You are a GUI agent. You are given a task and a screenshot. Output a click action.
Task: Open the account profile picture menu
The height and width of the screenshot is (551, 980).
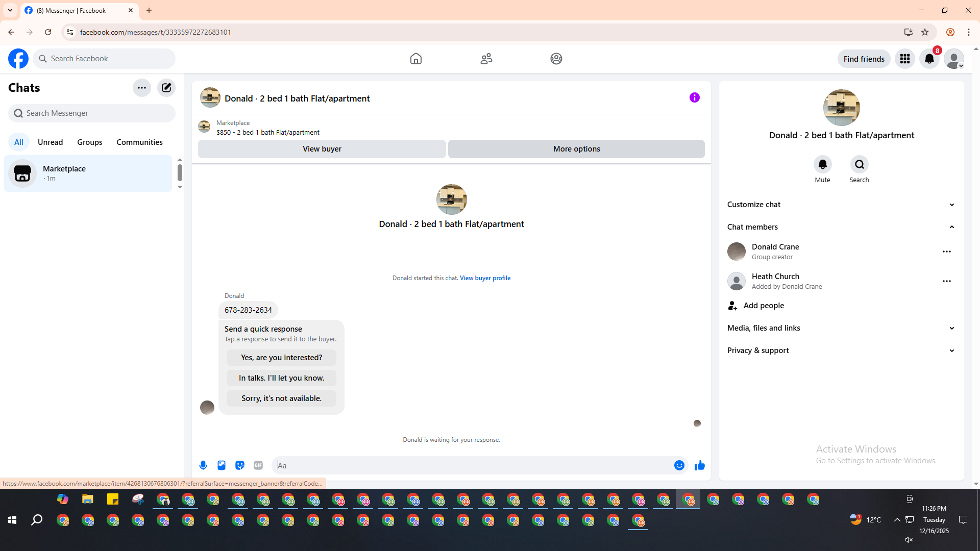[x=954, y=59]
